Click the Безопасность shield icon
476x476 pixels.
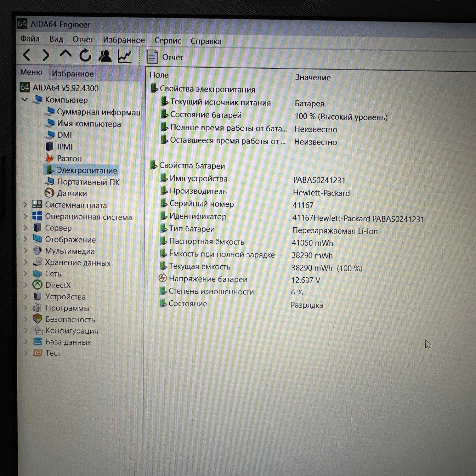point(37,319)
